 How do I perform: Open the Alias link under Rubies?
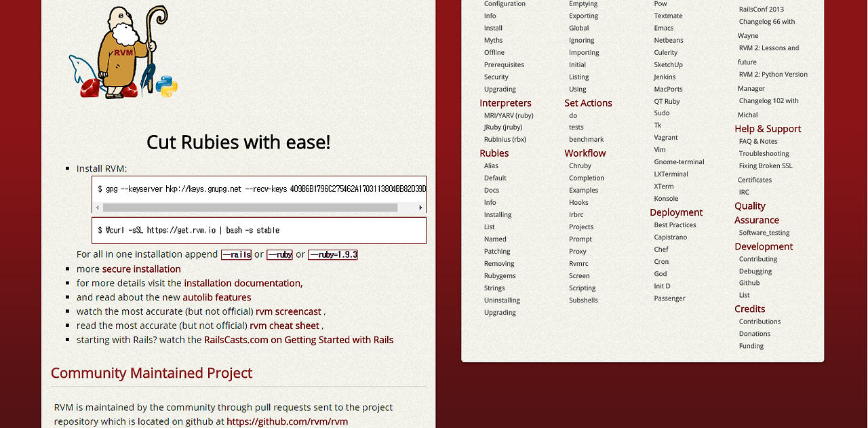491,166
